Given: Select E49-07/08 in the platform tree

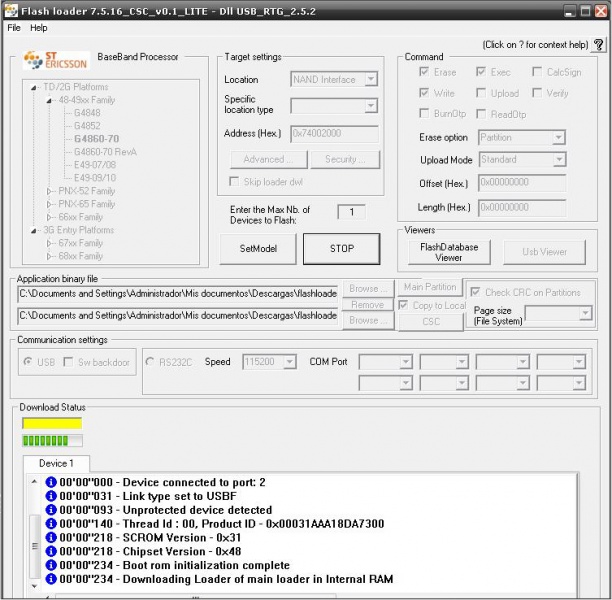Looking at the screenshot, I should pyautogui.click(x=95, y=165).
